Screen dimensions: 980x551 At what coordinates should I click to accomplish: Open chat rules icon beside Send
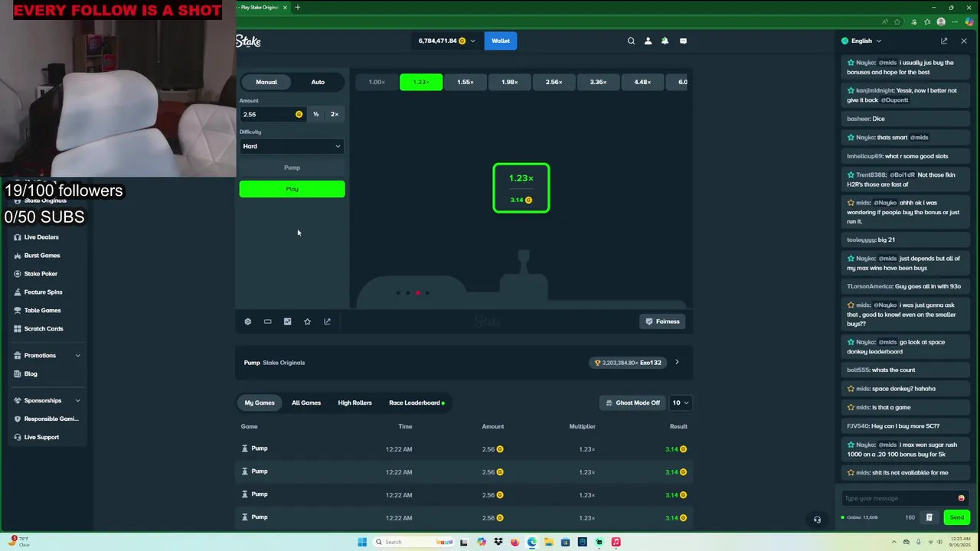929,517
